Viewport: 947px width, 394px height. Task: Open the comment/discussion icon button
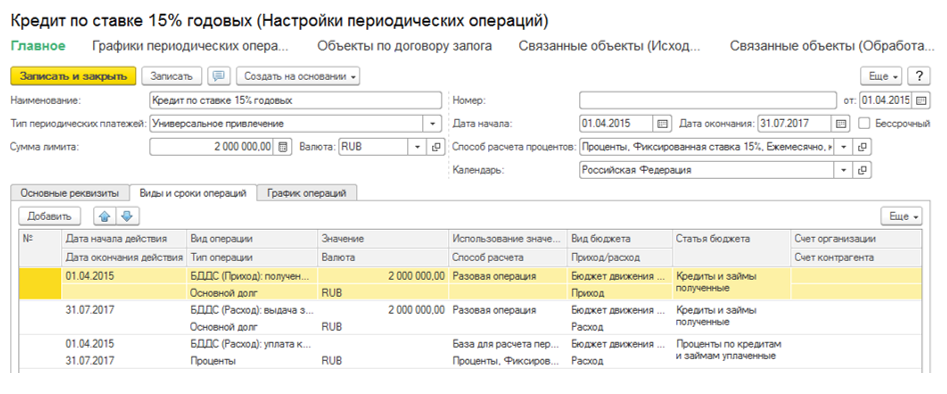219,76
